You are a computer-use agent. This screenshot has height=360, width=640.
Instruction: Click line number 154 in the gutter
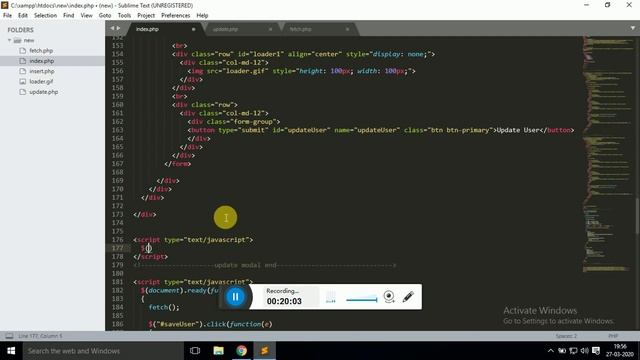coord(117,54)
